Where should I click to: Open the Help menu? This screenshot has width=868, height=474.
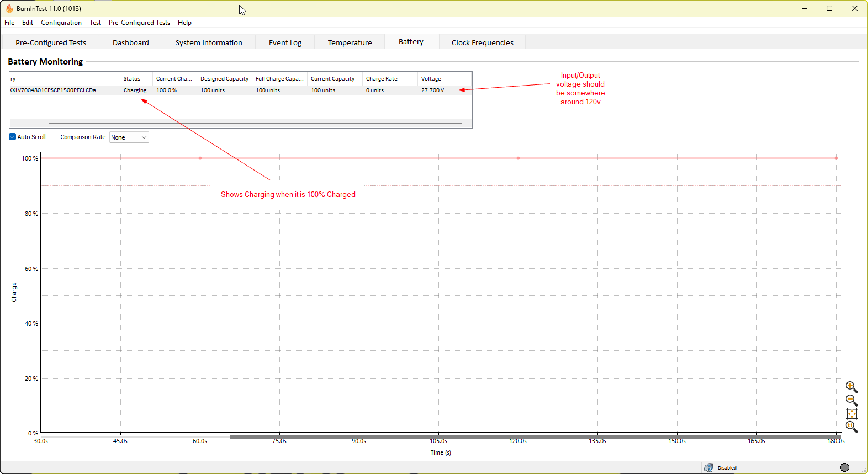click(184, 23)
